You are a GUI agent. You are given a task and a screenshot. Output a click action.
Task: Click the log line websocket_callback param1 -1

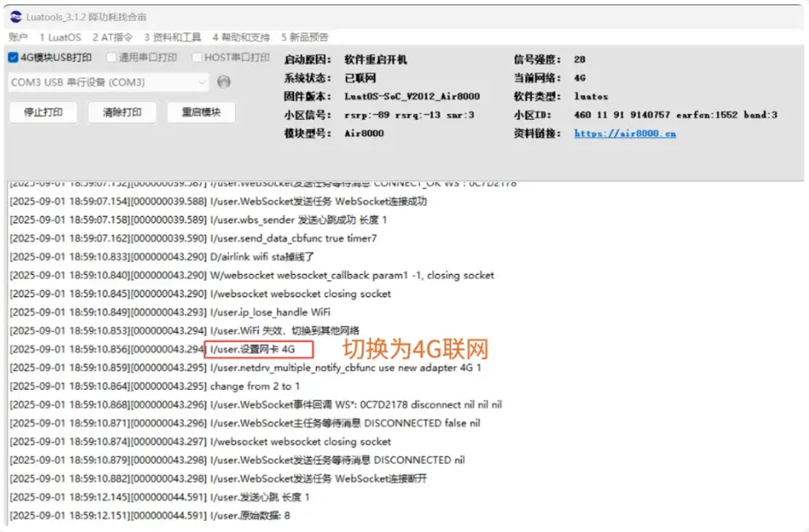pos(252,275)
